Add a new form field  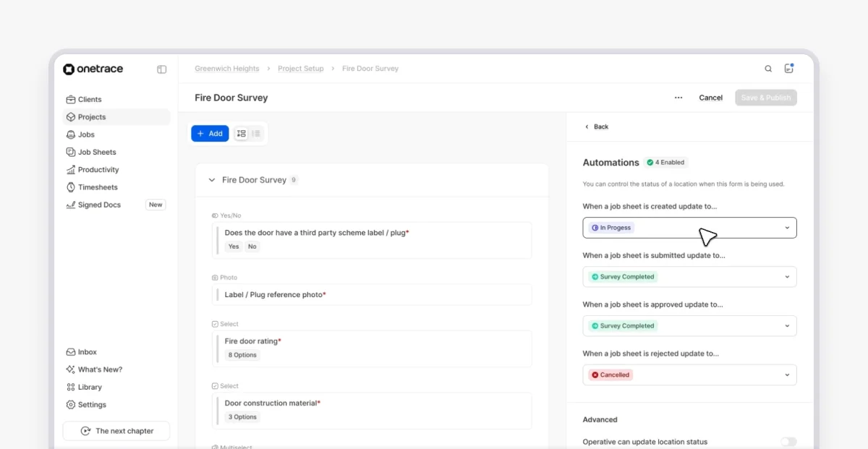[x=210, y=134]
